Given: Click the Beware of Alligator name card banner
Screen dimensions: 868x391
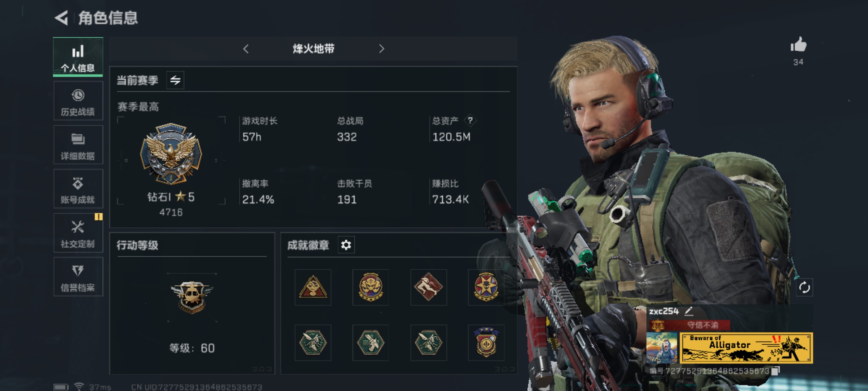Looking at the screenshot, I should (746, 348).
